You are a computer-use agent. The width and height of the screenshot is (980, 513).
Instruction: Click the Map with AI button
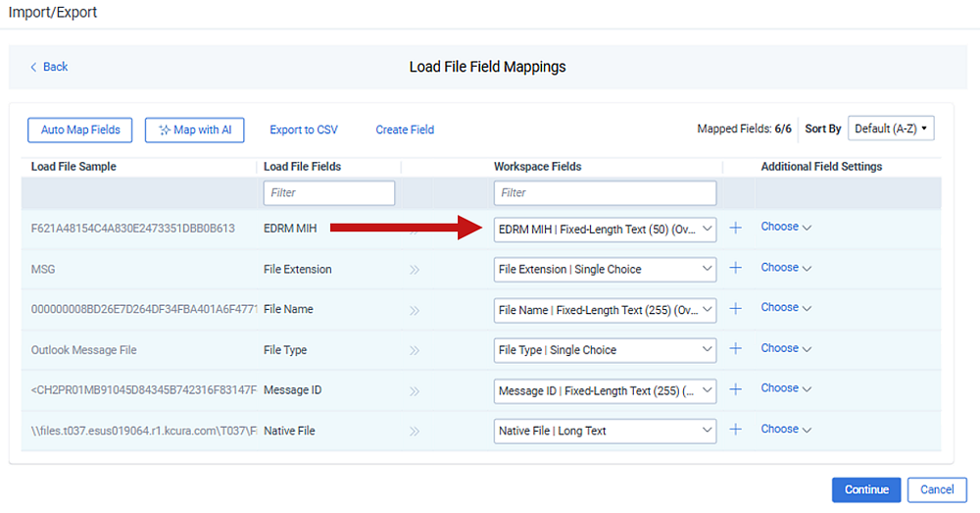click(x=194, y=129)
